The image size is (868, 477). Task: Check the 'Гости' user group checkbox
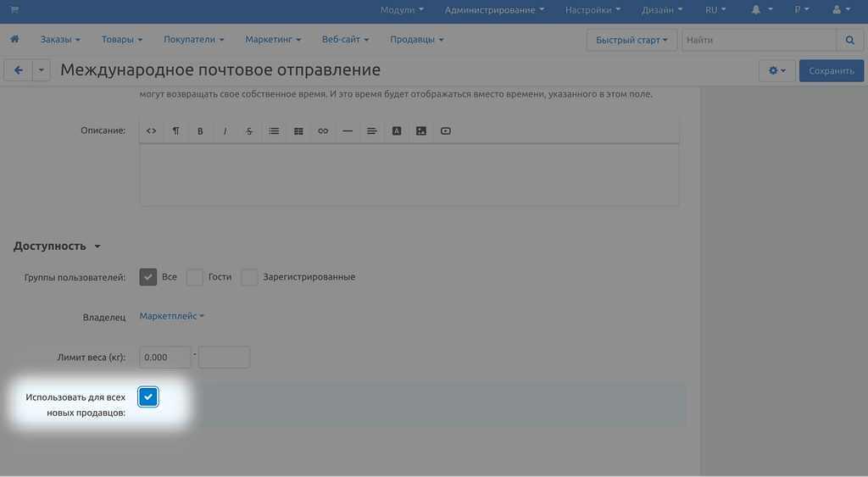point(195,277)
